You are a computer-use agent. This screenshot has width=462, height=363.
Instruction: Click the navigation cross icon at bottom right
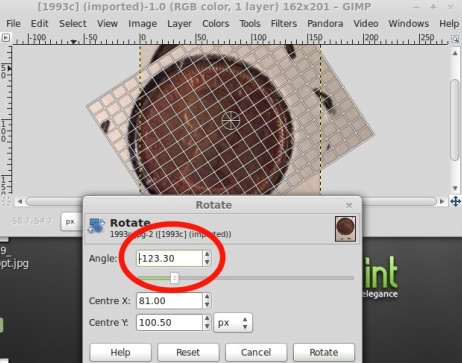tap(455, 201)
